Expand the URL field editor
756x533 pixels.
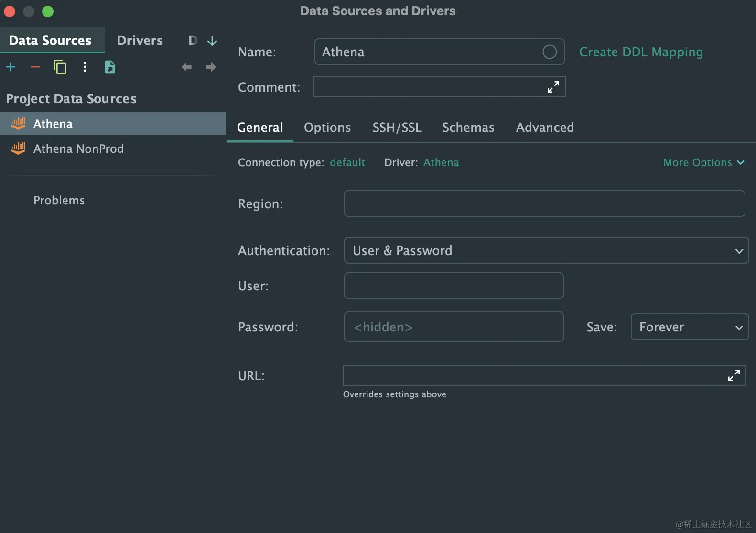coord(734,375)
